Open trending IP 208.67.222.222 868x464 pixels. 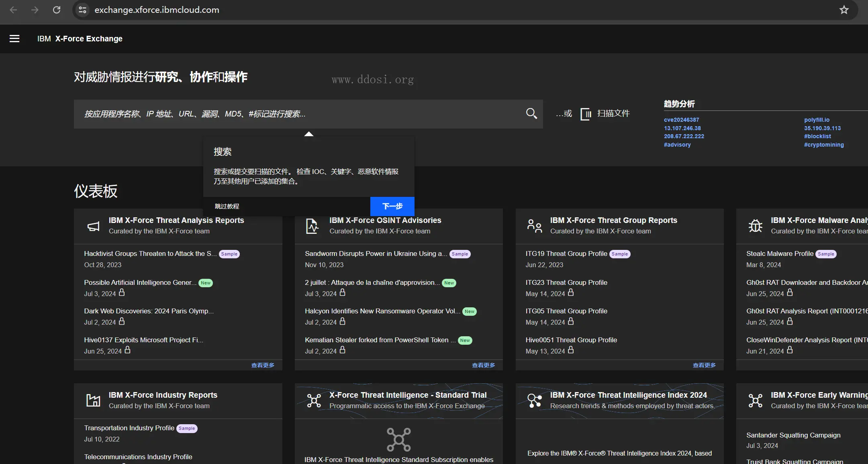tap(684, 136)
